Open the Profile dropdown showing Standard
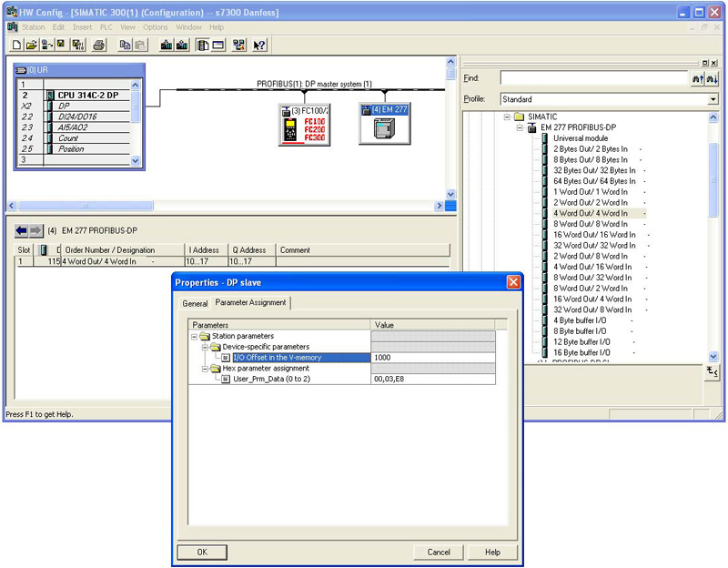The height and width of the screenshot is (568, 728). (x=713, y=99)
